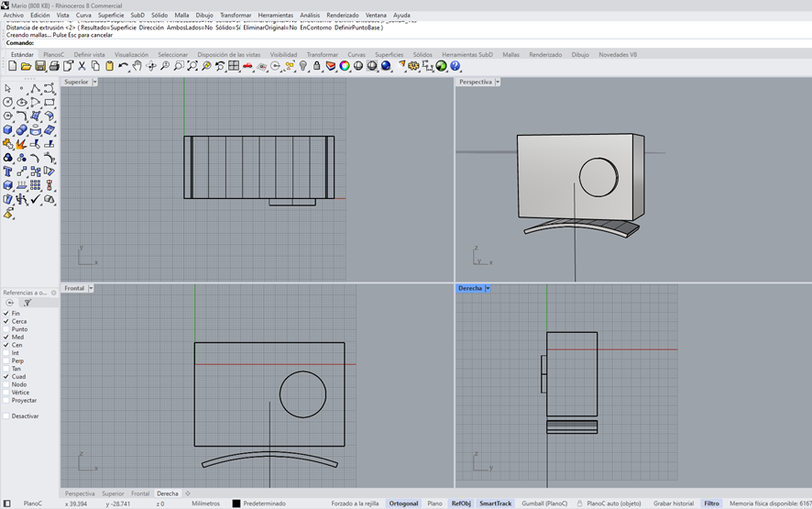Select the Text object tool

coord(8,172)
